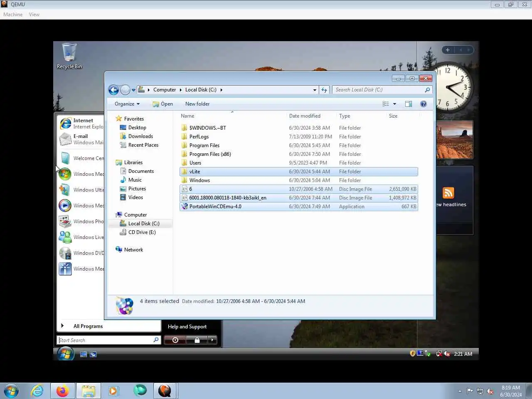Go back with Explorer's back arrow
Screen dimensions: 532x399
click(x=113, y=90)
